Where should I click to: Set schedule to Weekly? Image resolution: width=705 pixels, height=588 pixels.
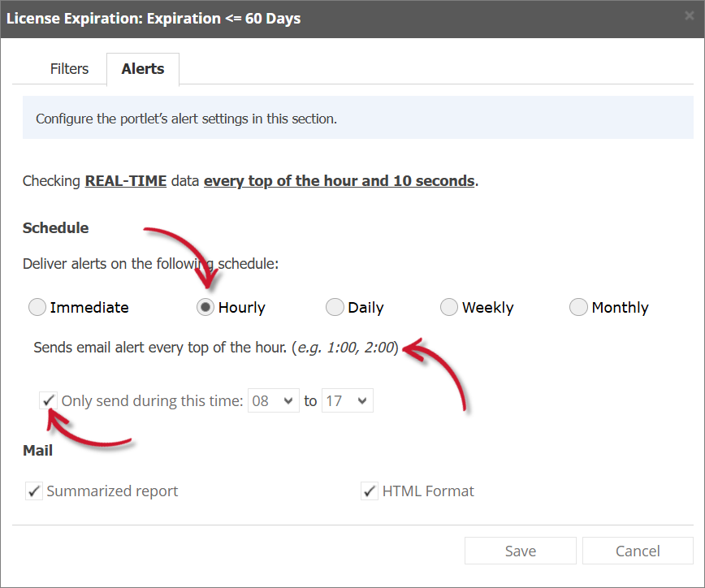449,307
